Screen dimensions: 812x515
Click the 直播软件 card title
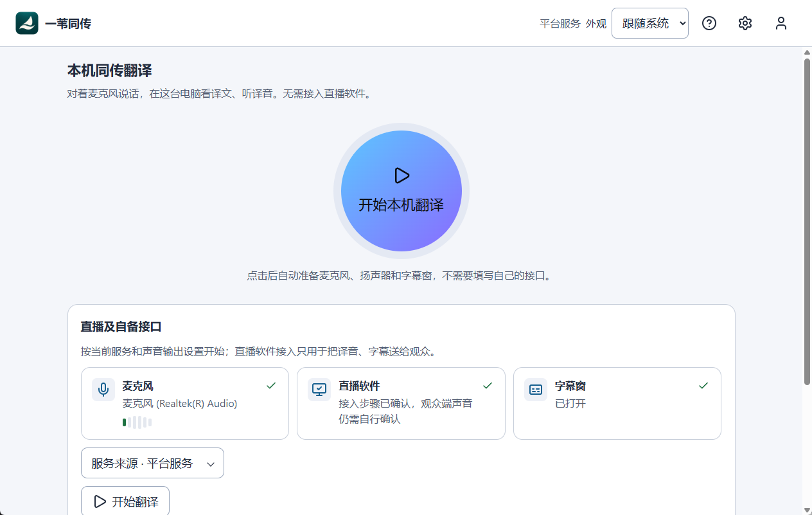click(x=360, y=386)
